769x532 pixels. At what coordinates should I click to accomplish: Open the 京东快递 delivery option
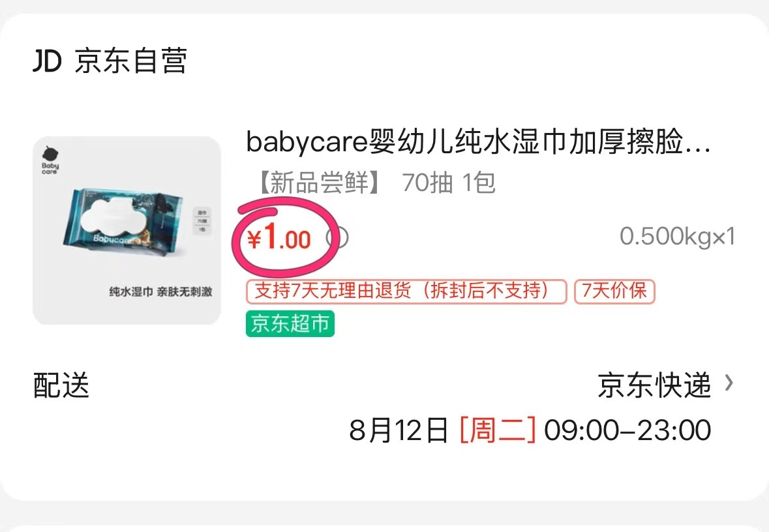[654, 385]
